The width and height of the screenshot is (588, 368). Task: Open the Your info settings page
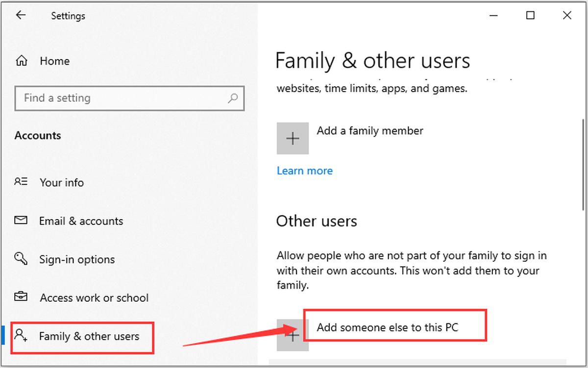[x=62, y=182]
